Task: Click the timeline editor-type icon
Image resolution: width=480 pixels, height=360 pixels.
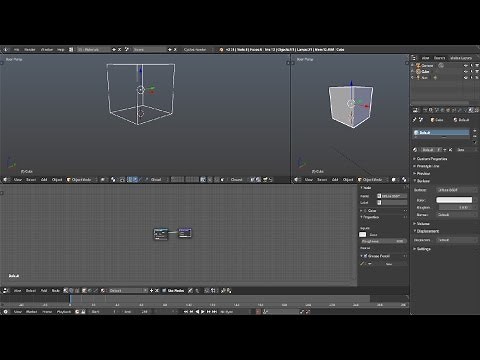Action: point(6,312)
